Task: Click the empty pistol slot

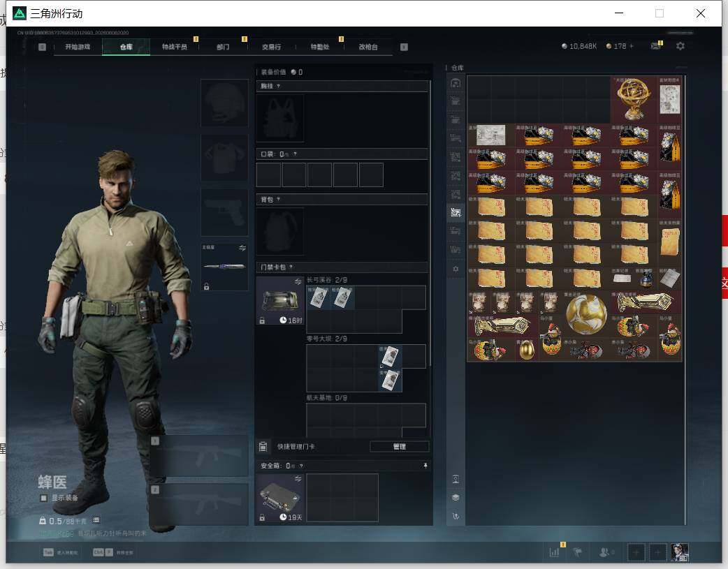Action: (x=224, y=212)
